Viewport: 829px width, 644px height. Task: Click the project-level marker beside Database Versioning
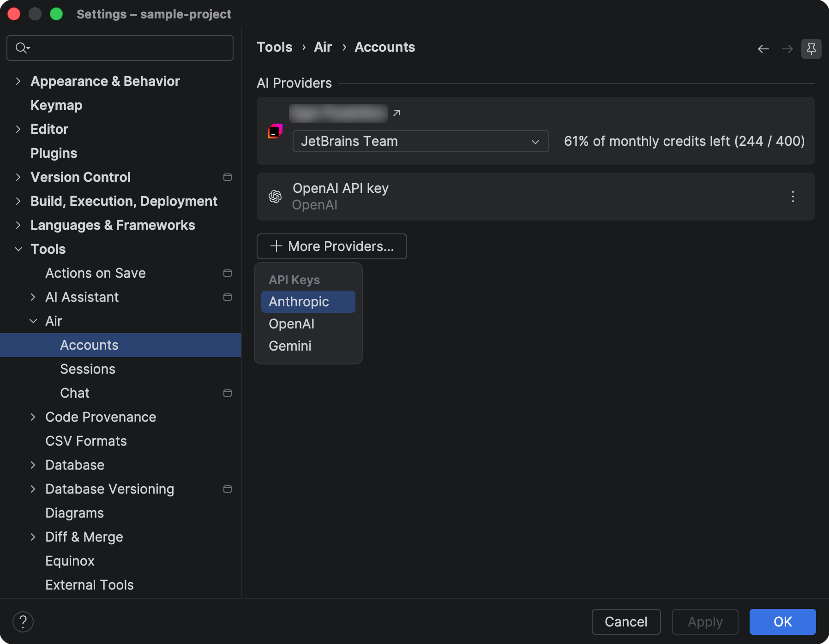[228, 489]
